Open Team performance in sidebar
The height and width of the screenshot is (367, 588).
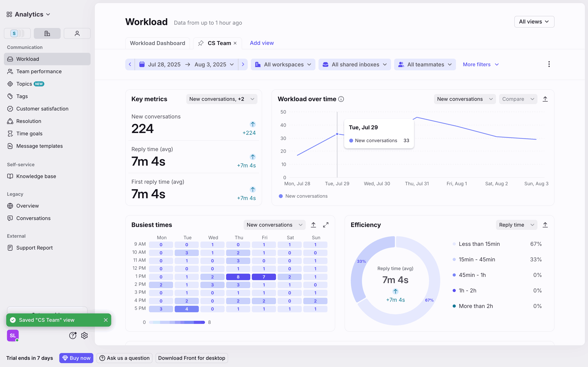point(39,71)
